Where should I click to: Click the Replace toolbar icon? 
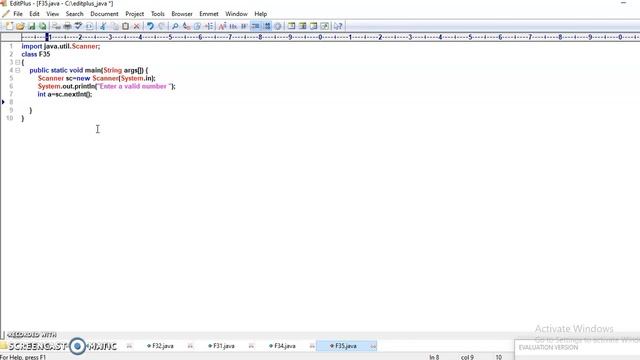coord(187,26)
